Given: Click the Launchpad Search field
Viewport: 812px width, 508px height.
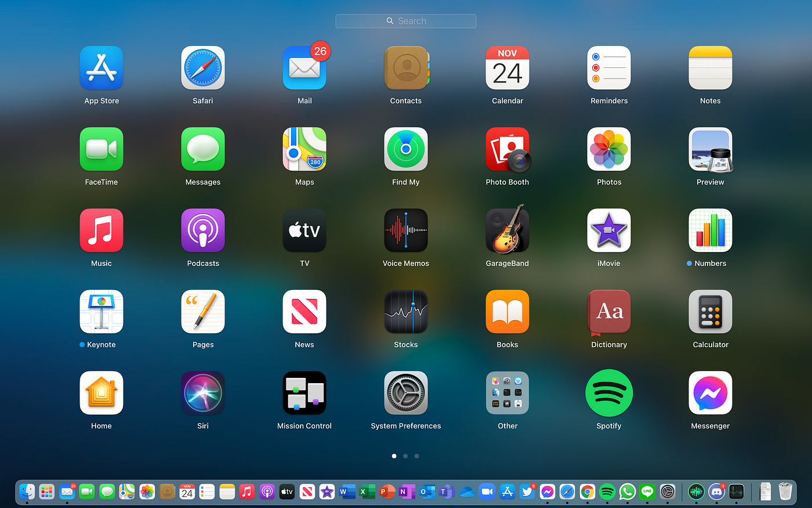Looking at the screenshot, I should click(x=406, y=21).
